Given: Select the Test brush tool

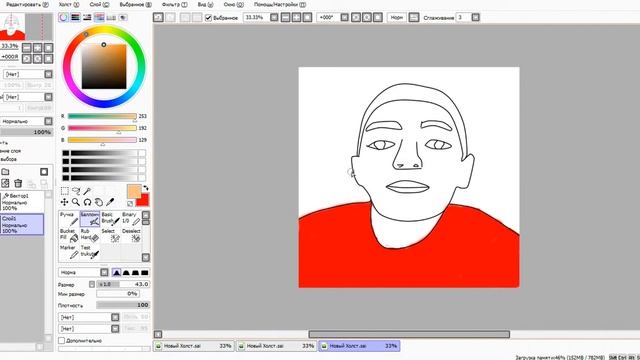Looking at the screenshot, I should point(89,251).
